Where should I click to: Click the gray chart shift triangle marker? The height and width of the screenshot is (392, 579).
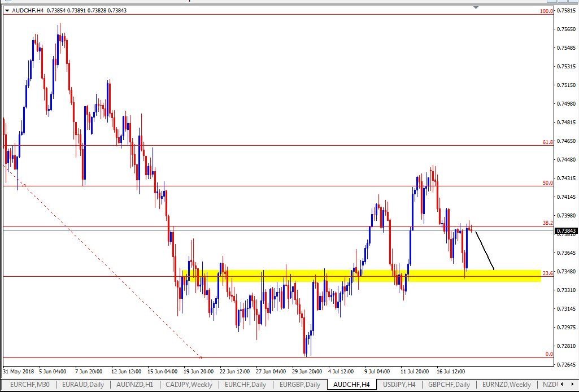click(476, 7)
